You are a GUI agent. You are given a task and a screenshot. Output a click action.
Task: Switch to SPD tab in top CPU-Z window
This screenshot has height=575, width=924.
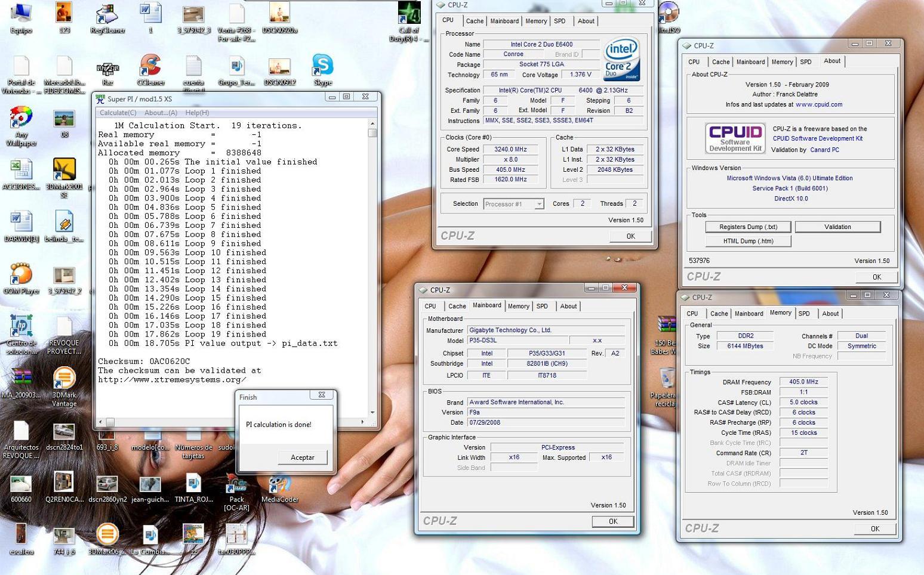pos(559,21)
